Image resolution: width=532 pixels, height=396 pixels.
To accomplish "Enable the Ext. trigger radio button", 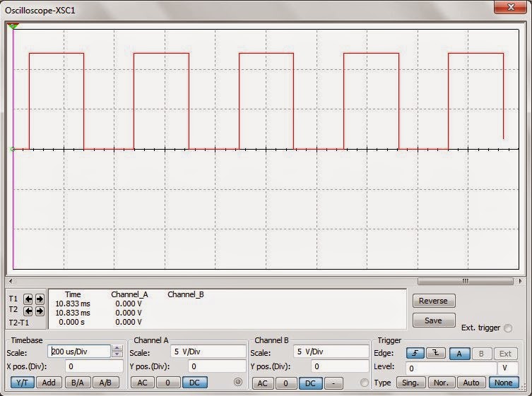I will (508, 328).
